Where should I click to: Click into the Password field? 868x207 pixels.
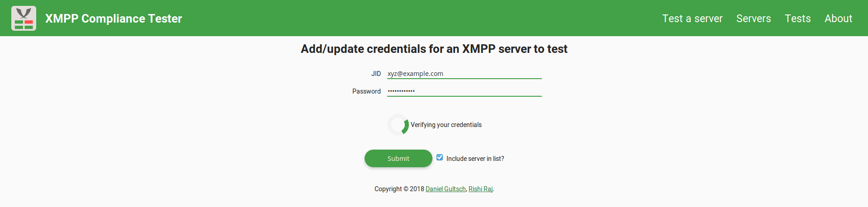(x=464, y=91)
